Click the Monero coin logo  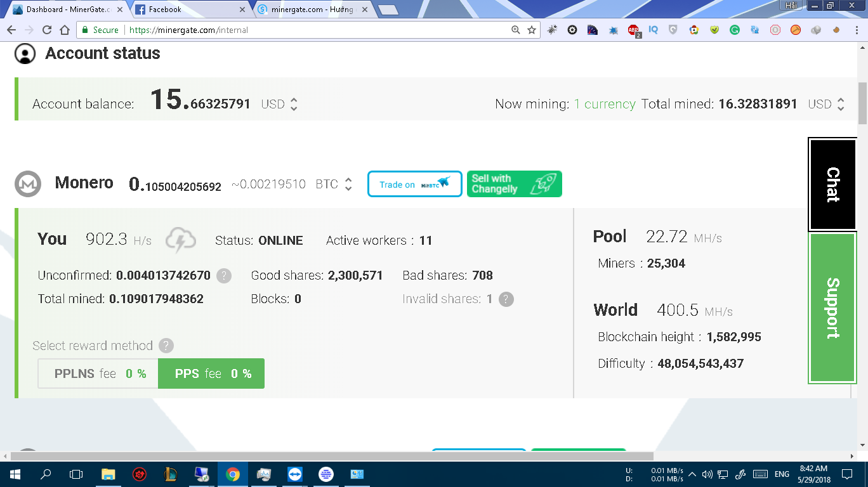coord(28,184)
